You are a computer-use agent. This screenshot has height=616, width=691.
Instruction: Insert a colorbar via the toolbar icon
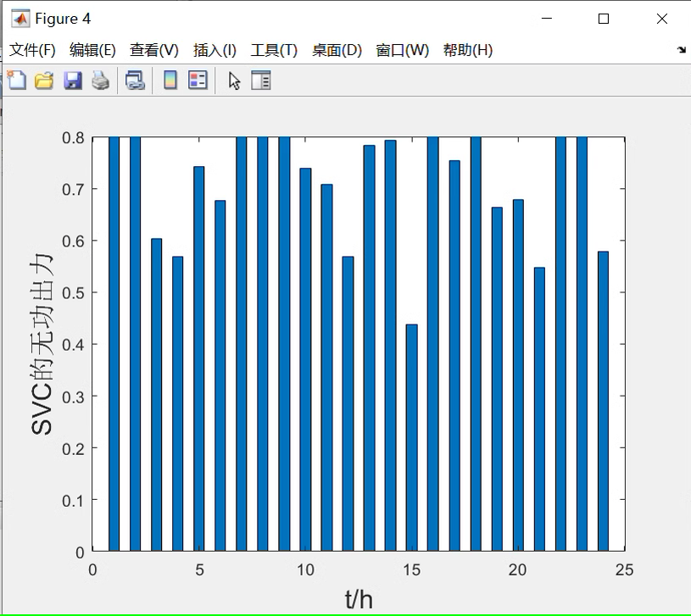(170, 80)
